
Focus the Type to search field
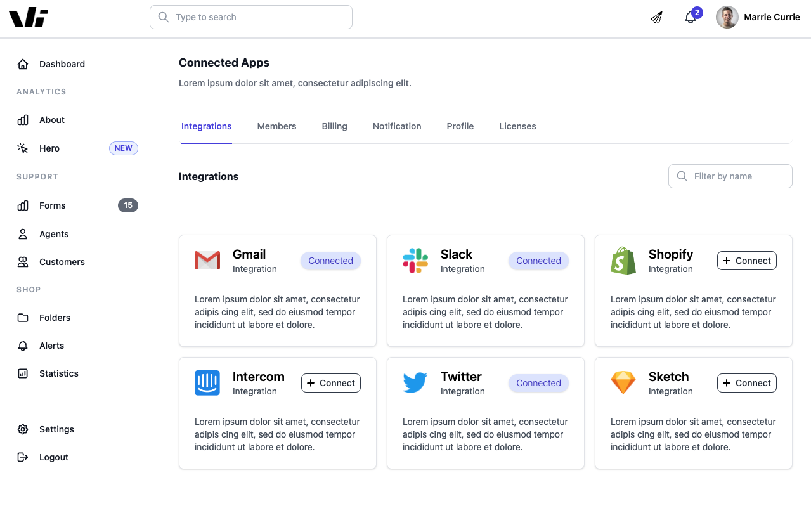click(251, 17)
